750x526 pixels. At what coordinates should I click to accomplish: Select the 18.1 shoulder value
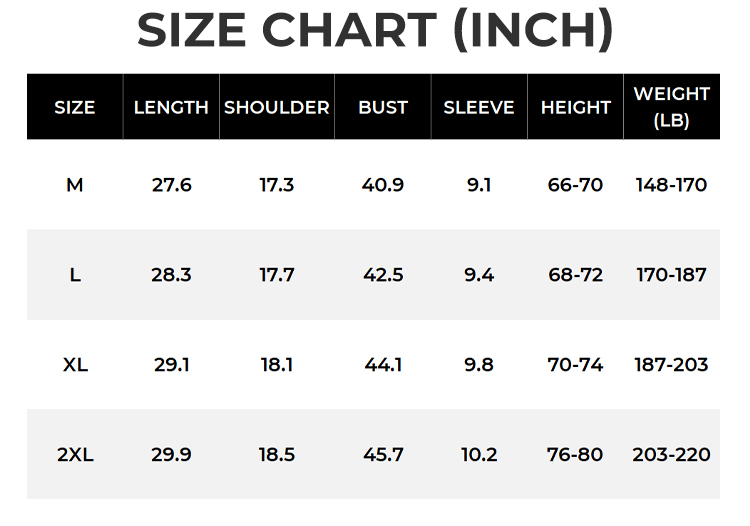(x=277, y=365)
